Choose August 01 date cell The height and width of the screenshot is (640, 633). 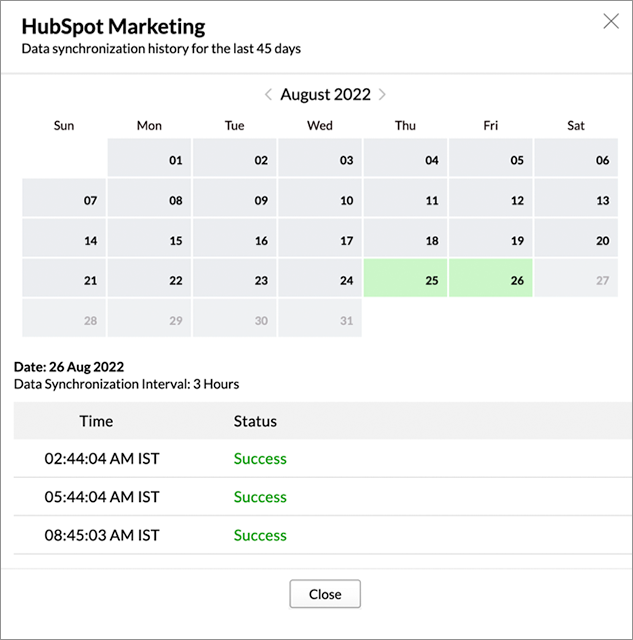point(149,158)
